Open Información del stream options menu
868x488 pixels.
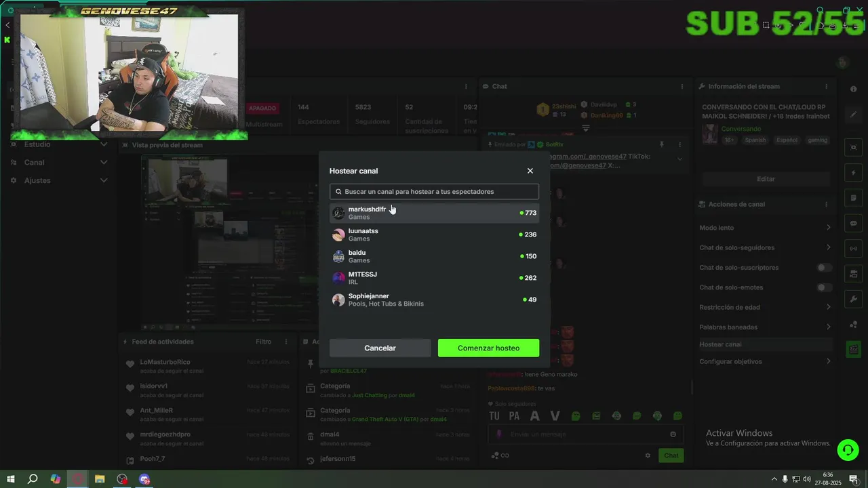[826, 87]
